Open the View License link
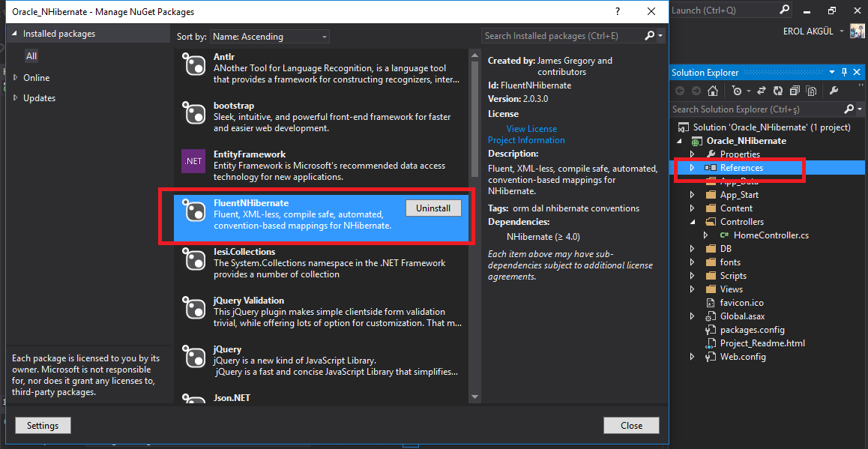This screenshot has height=449, width=868. click(531, 129)
